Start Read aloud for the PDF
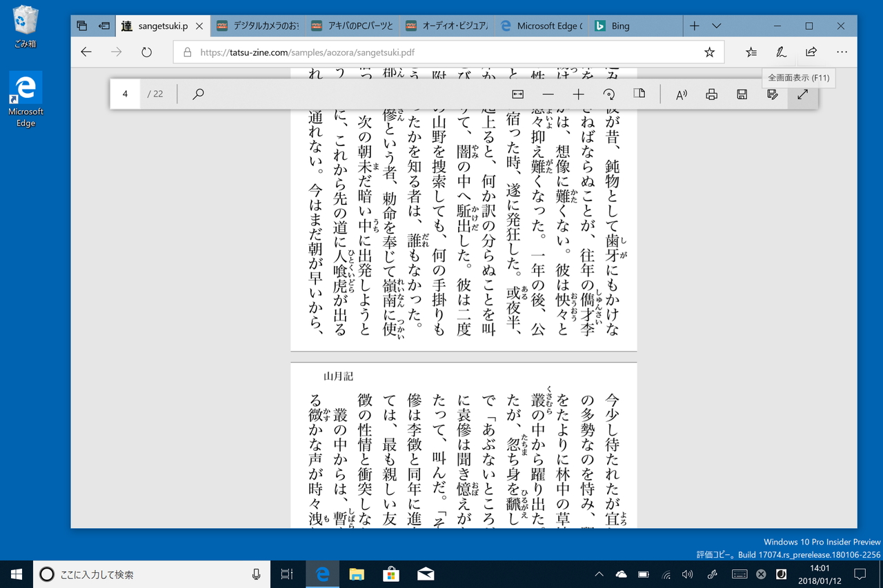The height and width of the screenshot is (588, 883). click(680, 94)
